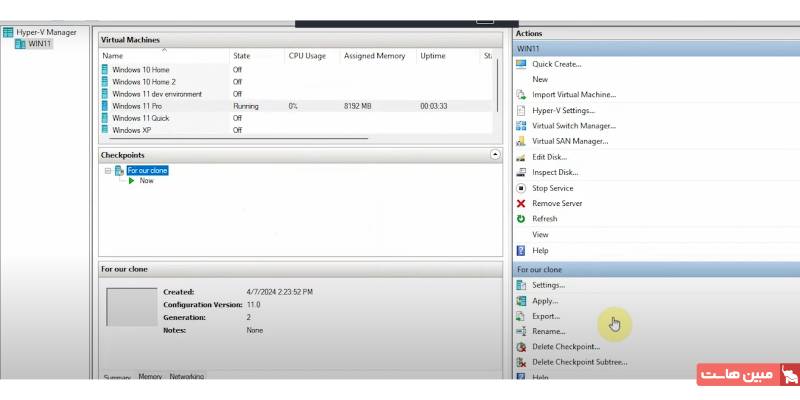Click the checkpoint Settings icon
Viewport: 800px width, 400px height.
click(521, 285)
